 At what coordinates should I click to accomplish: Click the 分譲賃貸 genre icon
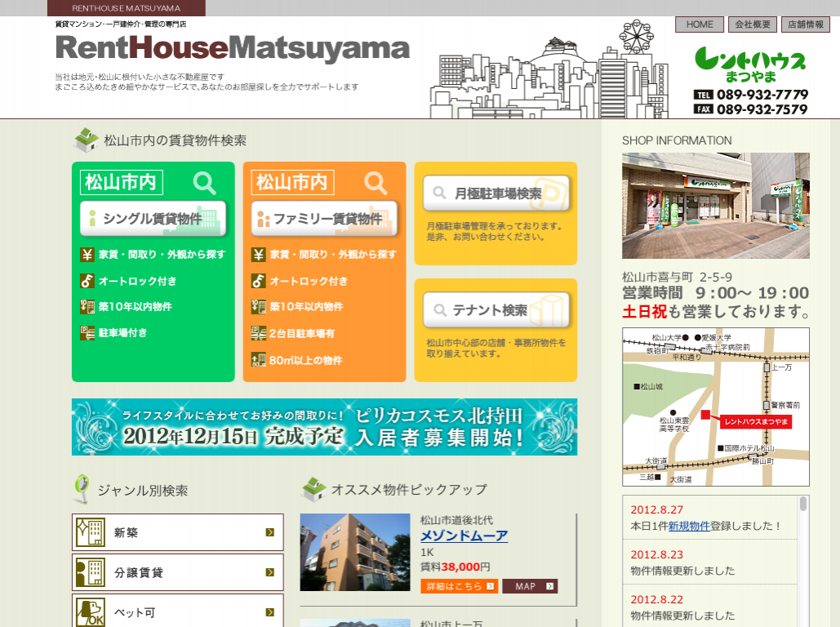(x=90, y=572)
